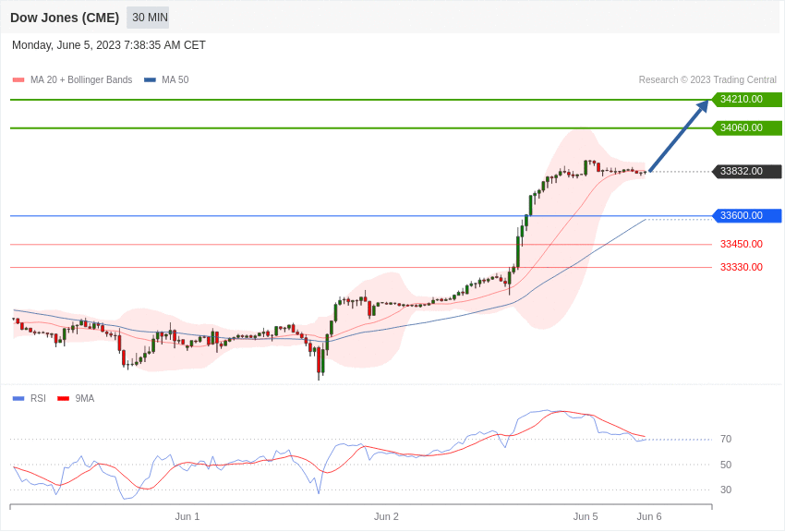Click the Jun 5 date axis label

click(586, 517)
